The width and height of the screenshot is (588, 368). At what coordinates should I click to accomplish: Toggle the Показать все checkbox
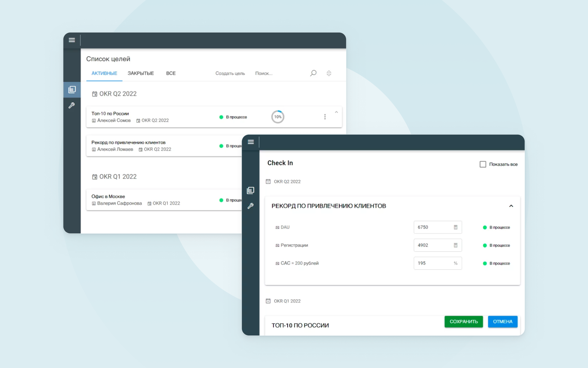(483, 164)
